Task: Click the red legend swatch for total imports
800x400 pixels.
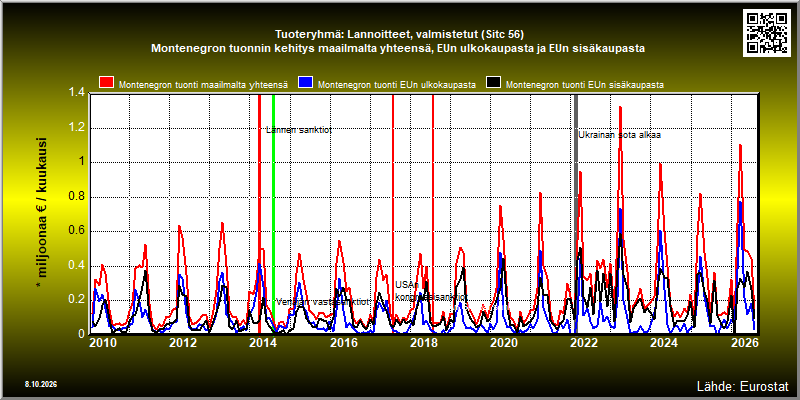Action: (107, 83)
